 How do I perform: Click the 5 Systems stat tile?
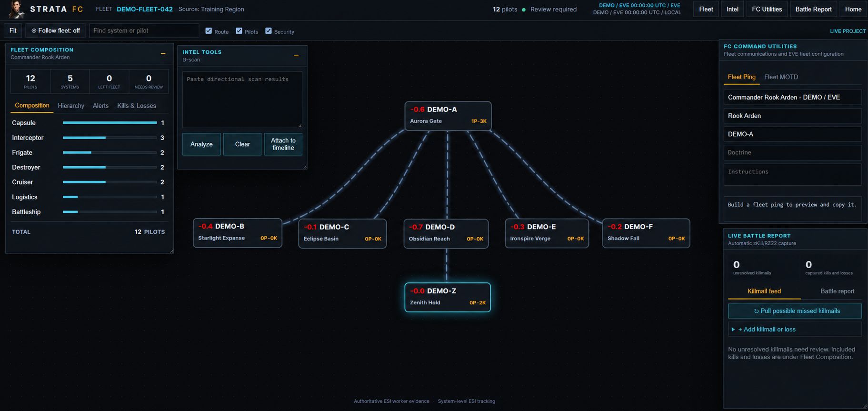70,81
